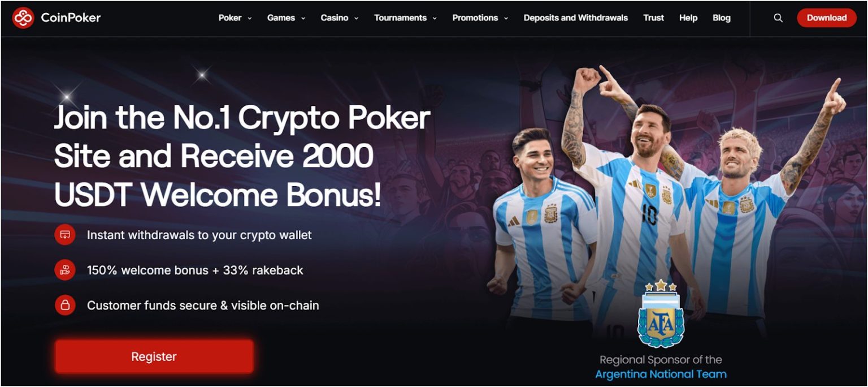Viewport: 868px width, 387px height.
Task: Click the welcome bonus hand icon
Action: [65, 270]
